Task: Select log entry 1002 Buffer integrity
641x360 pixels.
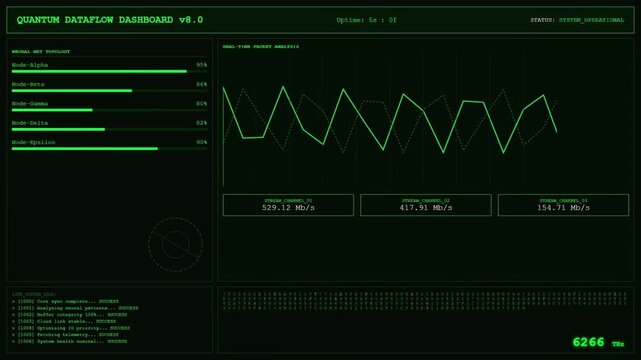Action: 69,315
